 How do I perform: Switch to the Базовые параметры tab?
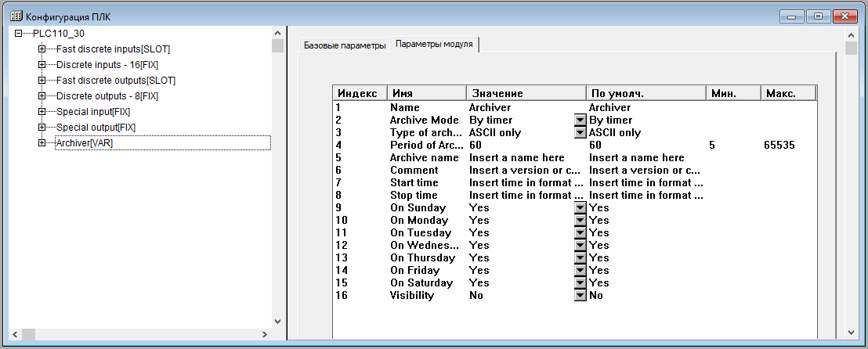pos(345,46)
